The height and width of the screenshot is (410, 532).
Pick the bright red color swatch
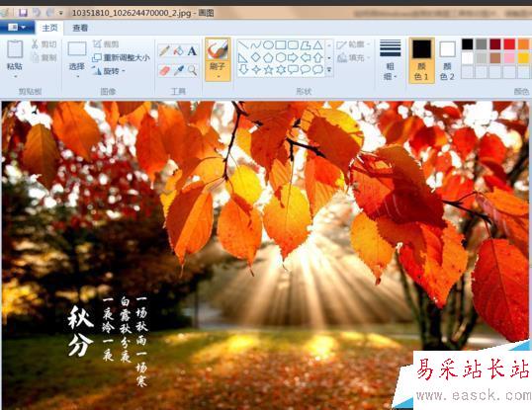tap(509, 44)
